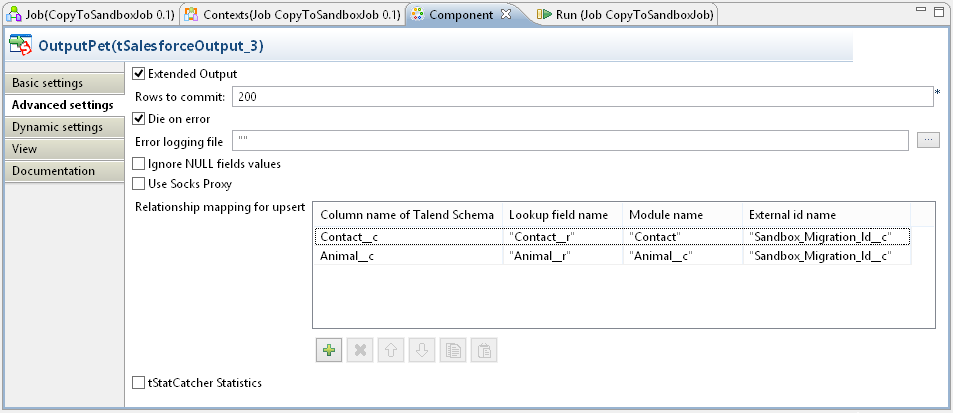953x413 pixels.
Task: Toggle the Die on error checkbox
Action: [x=140, y=119]
